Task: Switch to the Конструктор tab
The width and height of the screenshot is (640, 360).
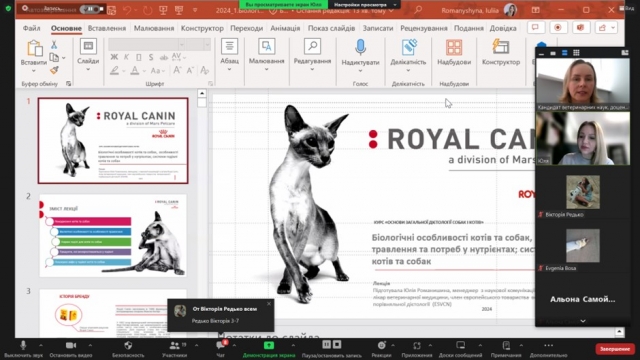Action: pos(202,28)
